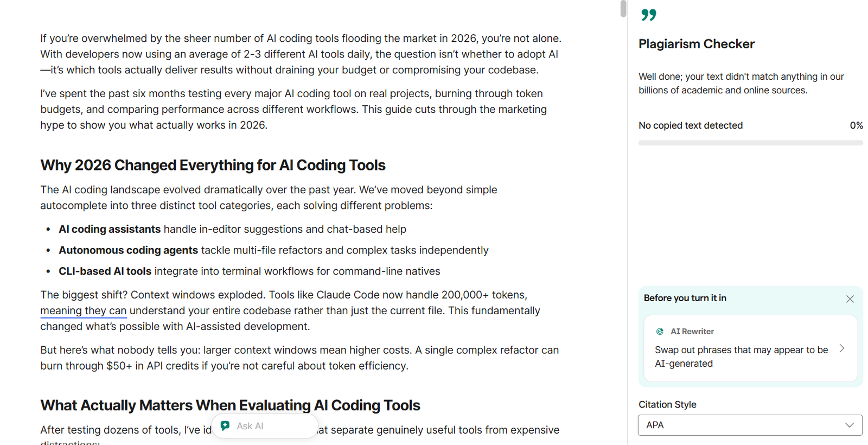Click the bold "CLI-based AI tools" bullet text
868x445 pixels.
point(105,271)
